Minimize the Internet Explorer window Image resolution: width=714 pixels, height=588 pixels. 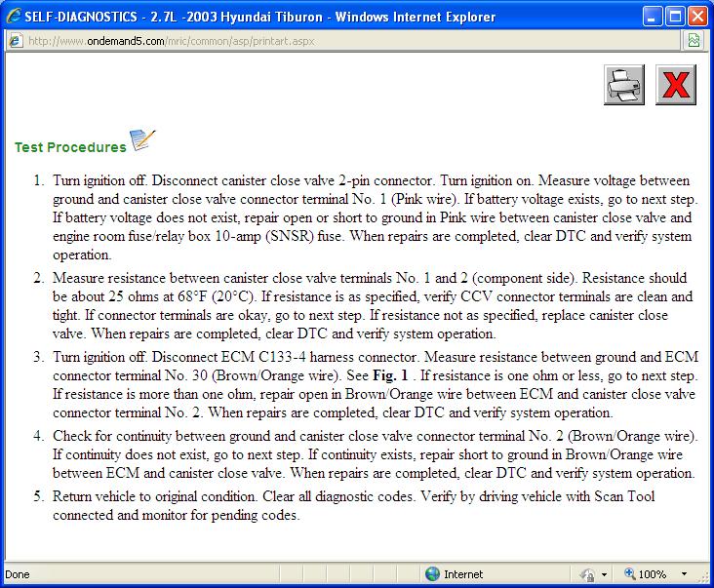[653, 18]
